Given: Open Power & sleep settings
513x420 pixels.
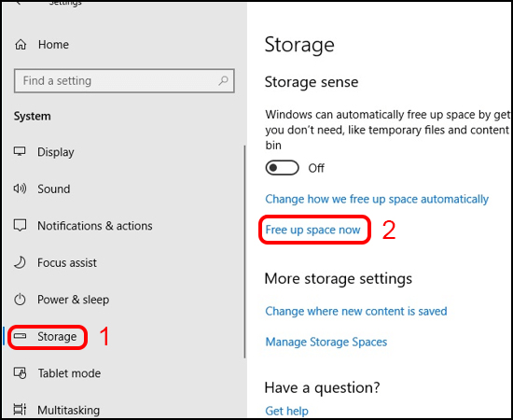Looking at the screenshot, I should (x=74, y=300).
